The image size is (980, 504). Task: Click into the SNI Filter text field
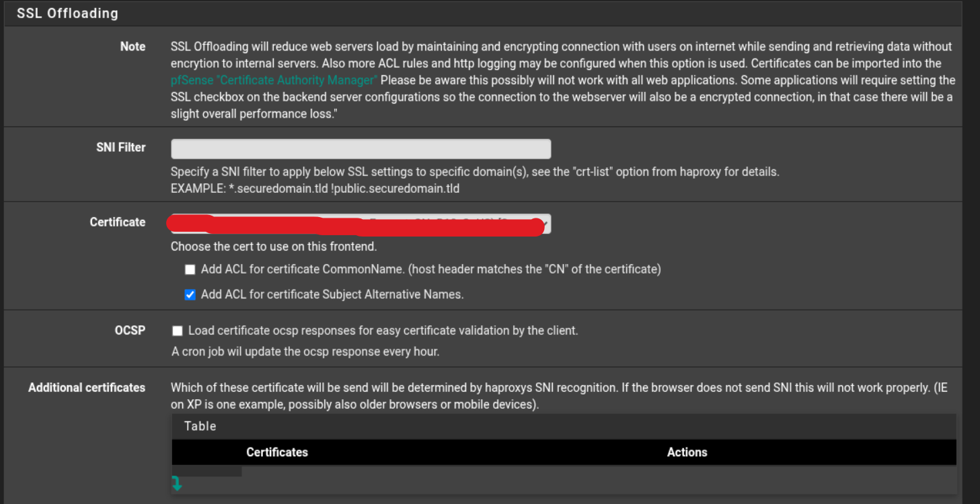(x=361, y=149)
